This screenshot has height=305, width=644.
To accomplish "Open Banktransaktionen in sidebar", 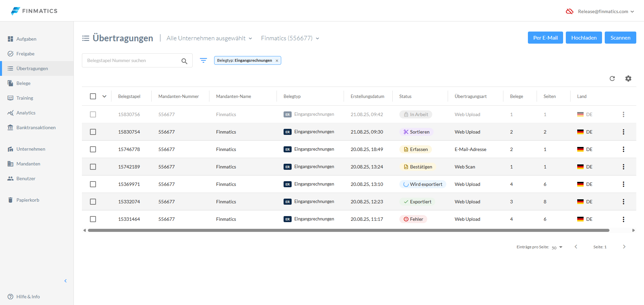I will pyautogui.click(x=37, y=128).
